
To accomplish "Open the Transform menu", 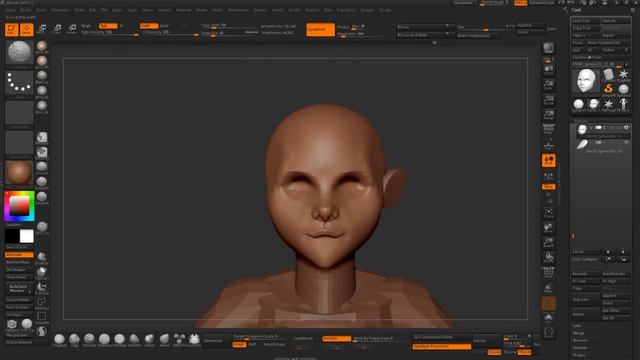I will click(x=346, y=10).
